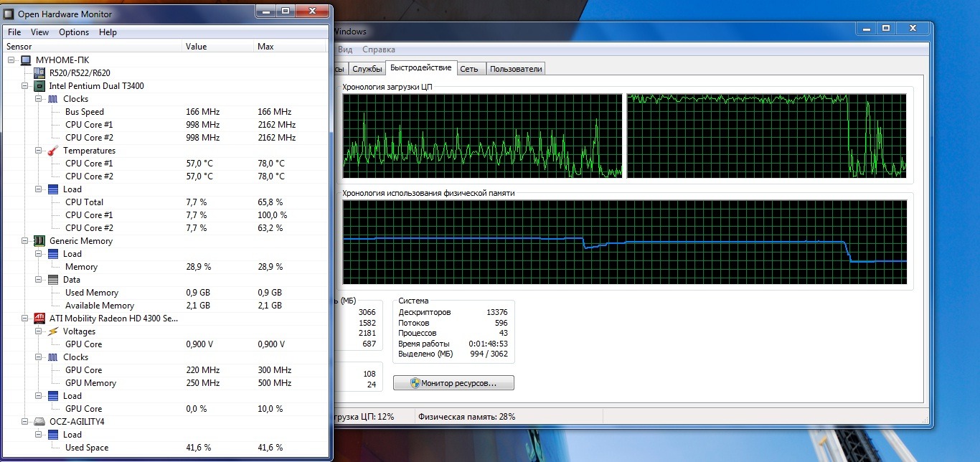Screen dimensions: 980x462
Task: Switch to the Быстродействие tab
Action: pyautogui.click(x=421, y=67)
